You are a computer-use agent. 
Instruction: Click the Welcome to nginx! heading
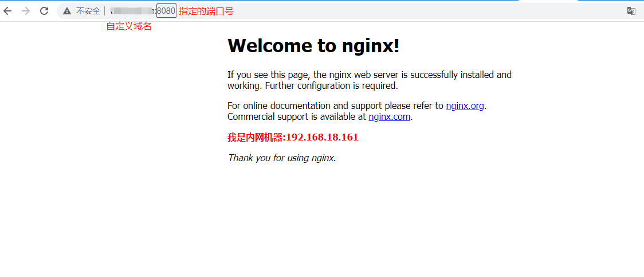pos(313,45)
